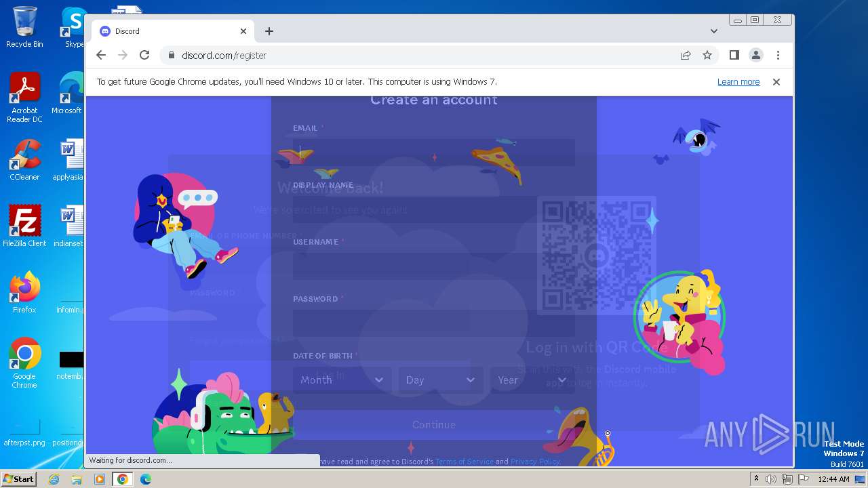
Task: Open the Year birth date dropdown
Action: tap(532, 380)
